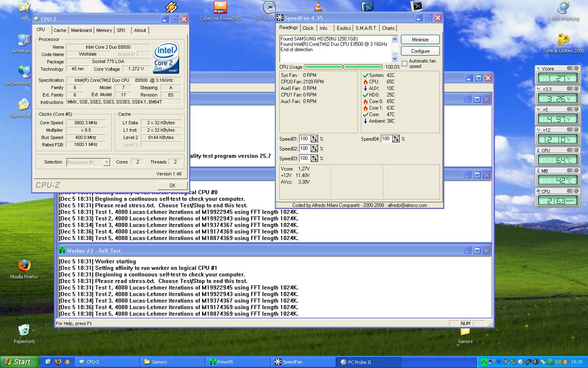The width and height of the screenshot is (588, 368).
Task: Maximize the Worker #2 Self-Test window
Action: coord(477,251)
